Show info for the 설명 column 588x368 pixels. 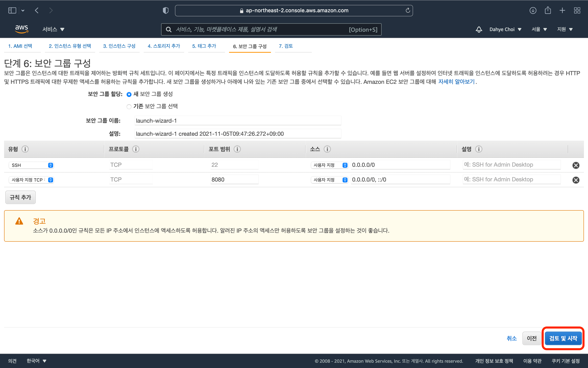479,149
